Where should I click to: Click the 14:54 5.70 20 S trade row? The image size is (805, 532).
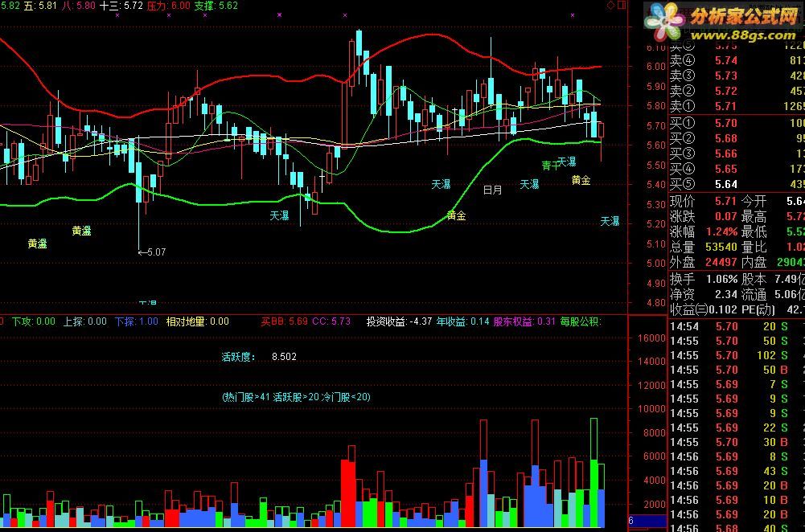[x=737, y=326]
